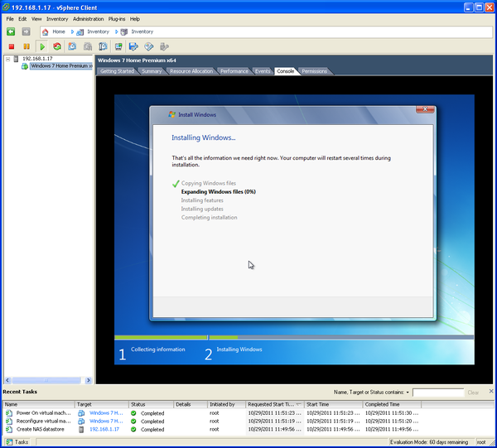
Task: Switch to the Summary tab
Action: click(152, 71)
